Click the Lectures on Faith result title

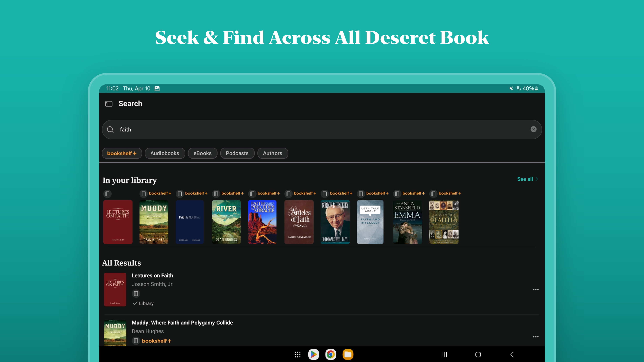152,275
